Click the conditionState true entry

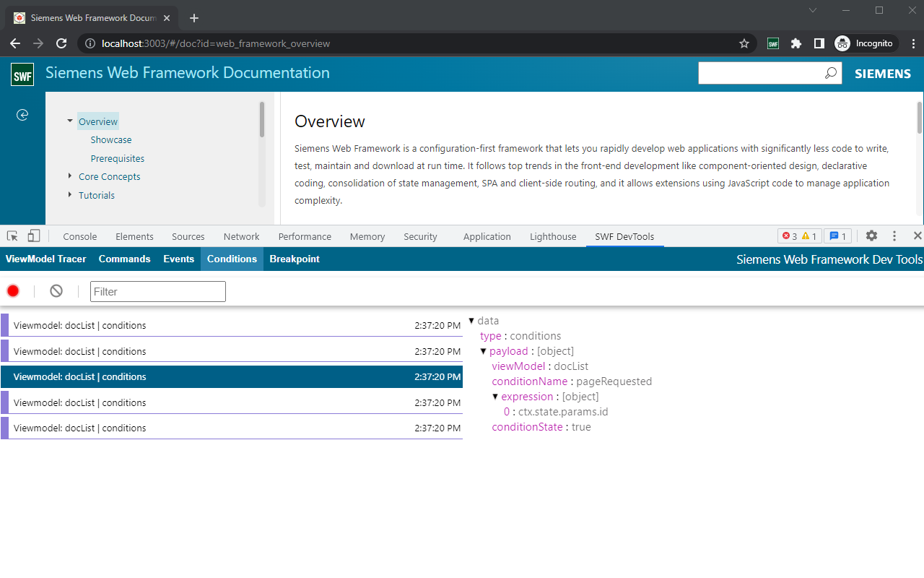coord(541,427)
